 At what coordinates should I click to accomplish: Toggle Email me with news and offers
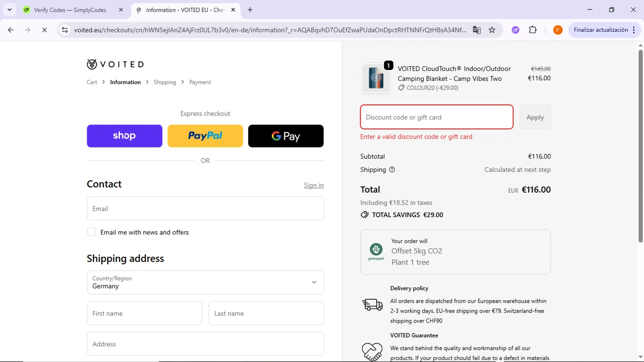pyautogui.click(x=91, y=232)
